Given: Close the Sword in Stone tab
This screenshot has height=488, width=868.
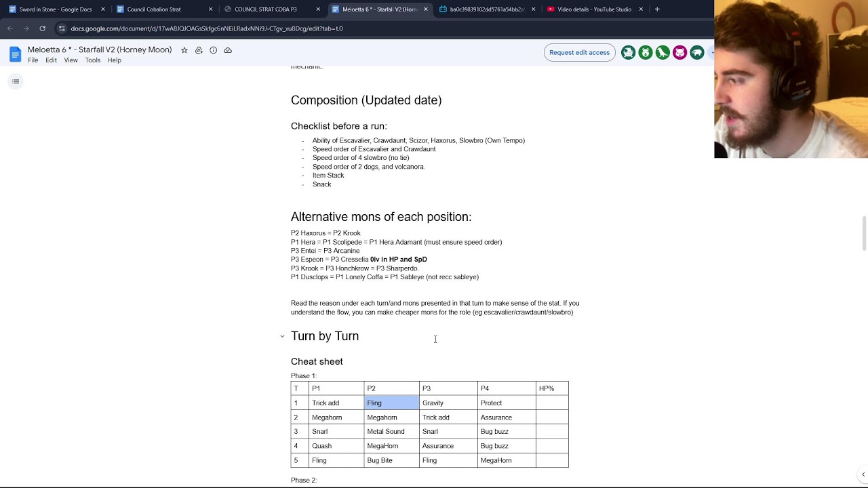Looking at the screenshot, I should coord(103,9).
